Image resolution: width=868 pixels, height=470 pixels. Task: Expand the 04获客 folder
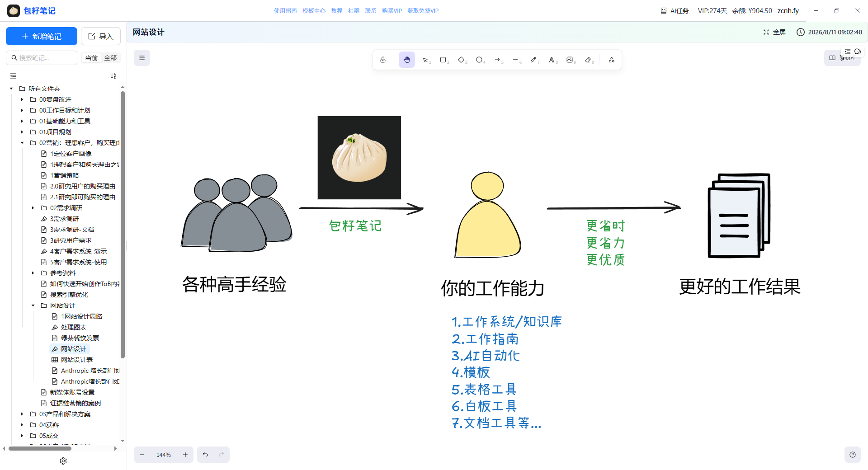click(x=22, y=425)
